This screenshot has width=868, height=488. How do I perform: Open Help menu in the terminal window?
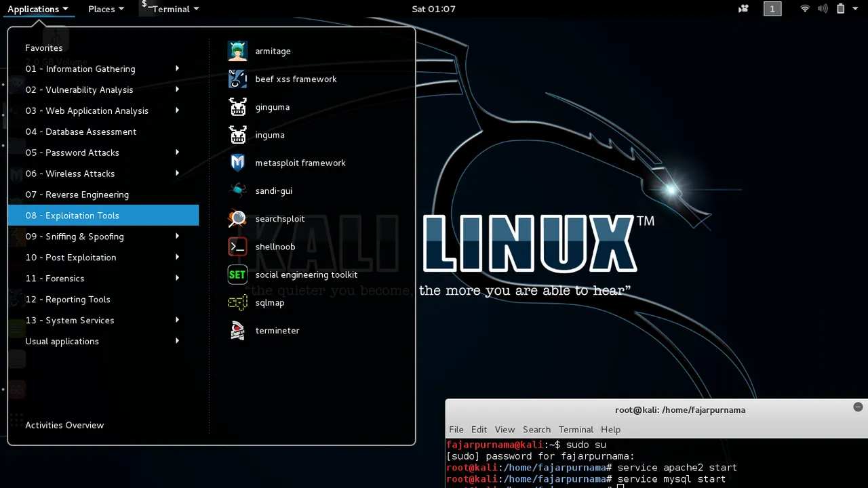pyautogui.click(x=610, y=430)
